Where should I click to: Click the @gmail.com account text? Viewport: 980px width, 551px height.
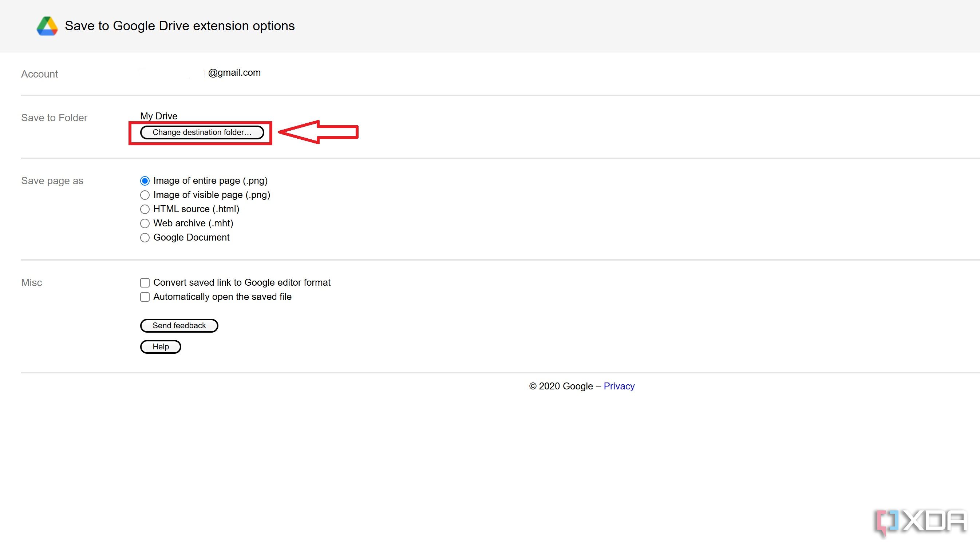click(x=234, y=73)
